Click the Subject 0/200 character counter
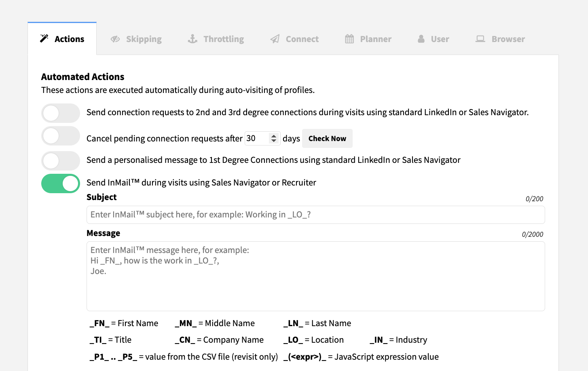 (534, 199)
